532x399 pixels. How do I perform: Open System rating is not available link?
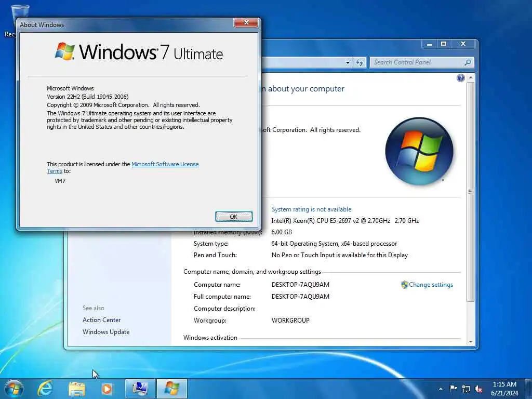[311, 209]
